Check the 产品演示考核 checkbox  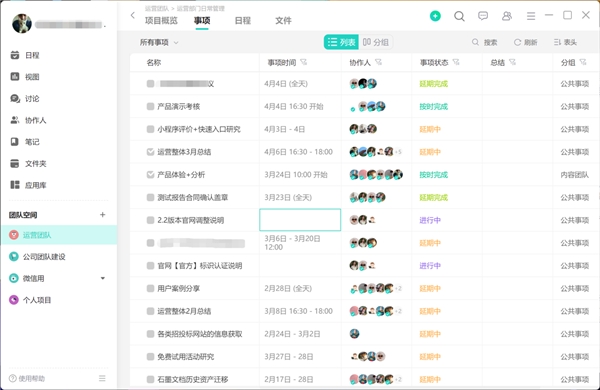click(150, 106)
